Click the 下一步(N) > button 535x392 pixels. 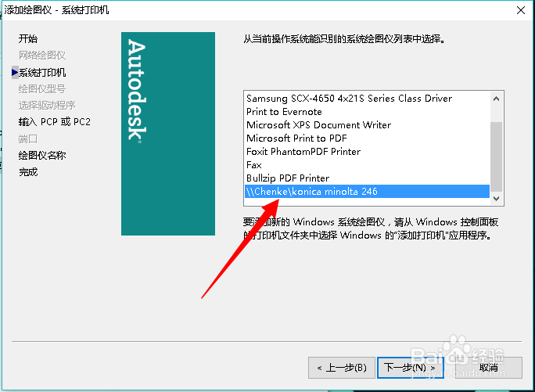coord(411,368)
